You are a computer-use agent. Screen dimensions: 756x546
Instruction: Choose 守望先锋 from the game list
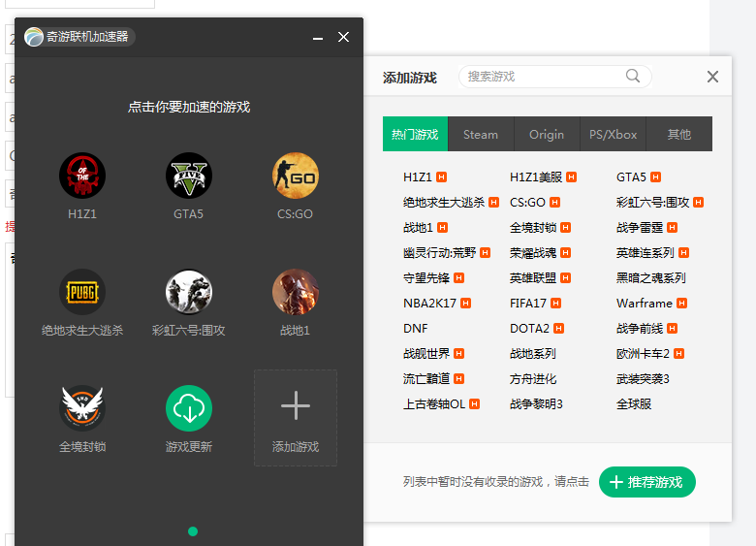426,278
